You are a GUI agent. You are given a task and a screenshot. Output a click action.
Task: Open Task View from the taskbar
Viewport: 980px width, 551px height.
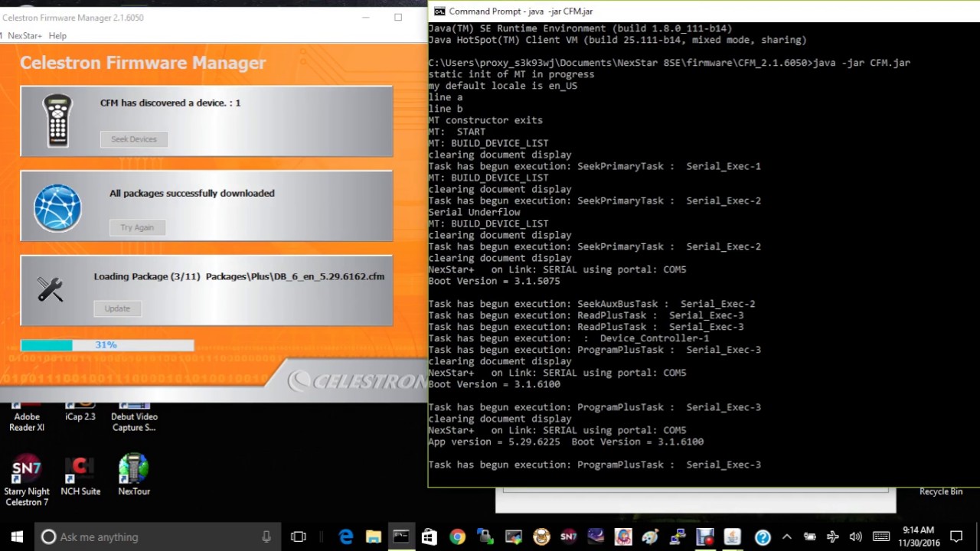pos(299,536)
